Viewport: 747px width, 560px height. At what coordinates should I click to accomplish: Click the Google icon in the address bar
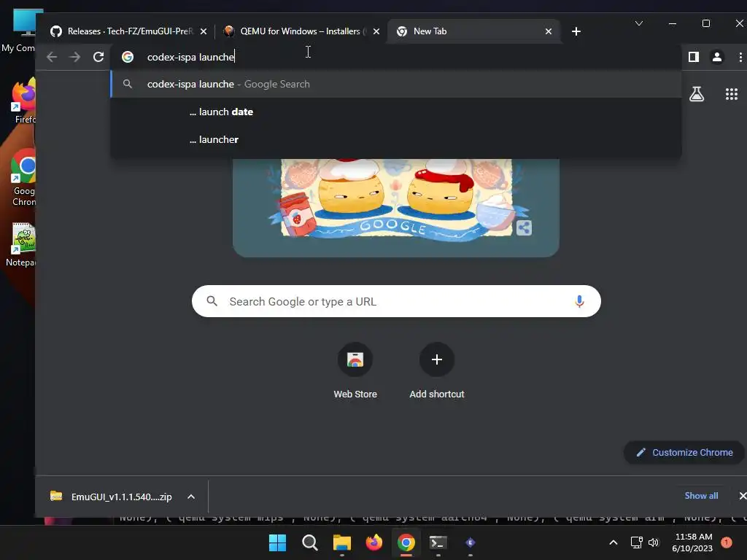coord(128,57)
